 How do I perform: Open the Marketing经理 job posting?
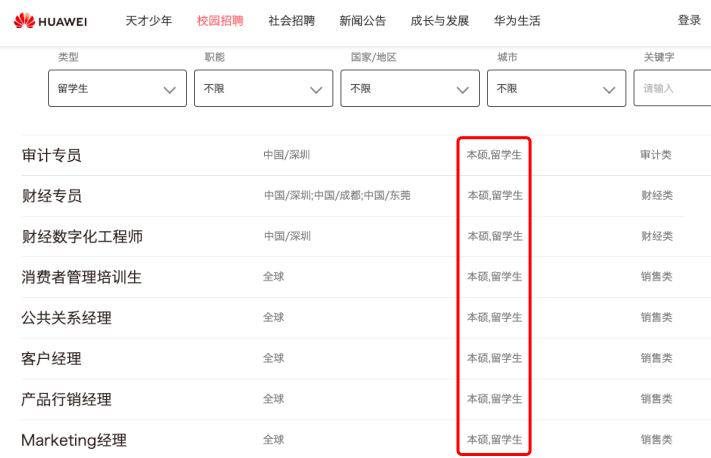[x=74, y=440]
